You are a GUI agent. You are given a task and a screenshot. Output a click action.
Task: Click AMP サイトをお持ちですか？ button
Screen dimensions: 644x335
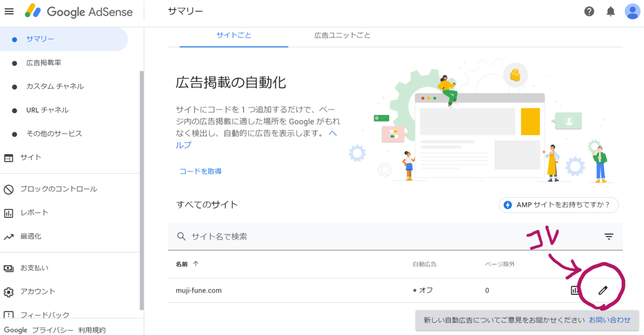pos(558,205)
